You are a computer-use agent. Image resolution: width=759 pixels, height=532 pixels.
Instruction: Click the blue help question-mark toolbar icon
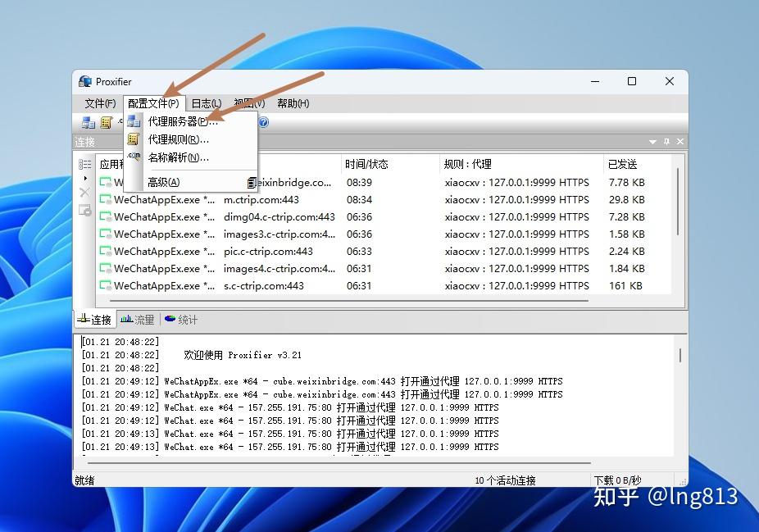click(263, 122)
